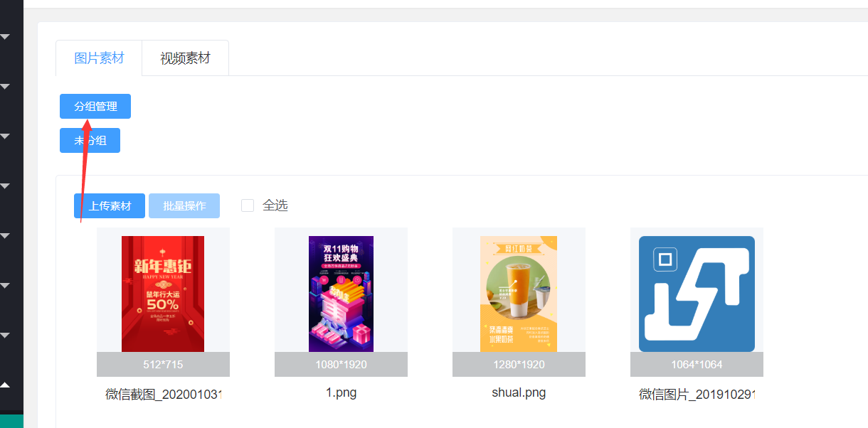
Task: Expand the topmost sidebar dropdown arrow
Action: pos(5,36)
